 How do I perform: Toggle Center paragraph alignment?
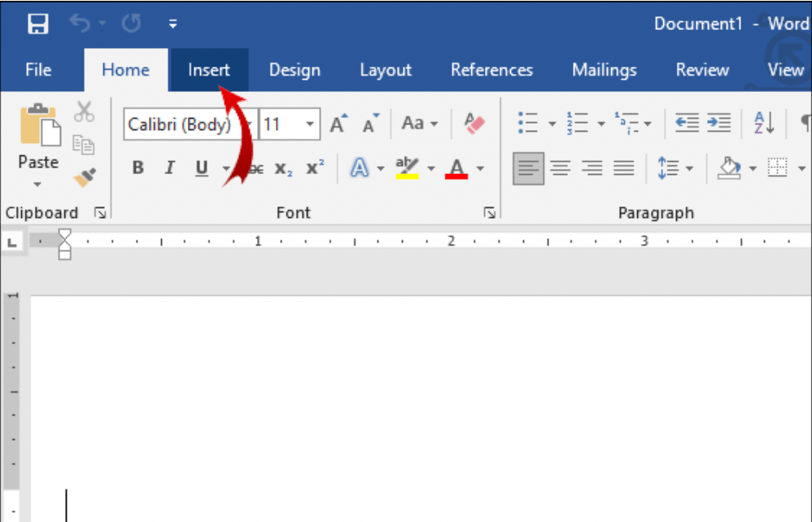(561, 167)
